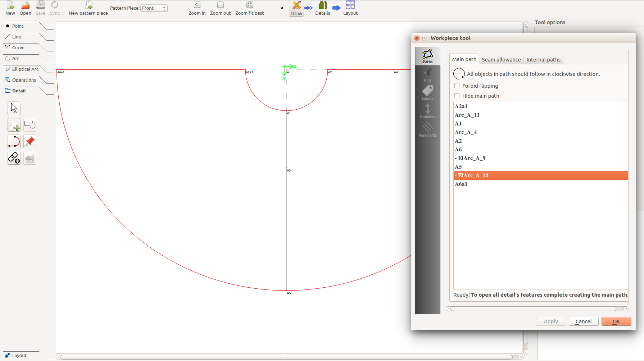The height and width of the screenshot is (361, 644).
Task: Click Zoom fit best in toolbar
Action: coord(249,9)
